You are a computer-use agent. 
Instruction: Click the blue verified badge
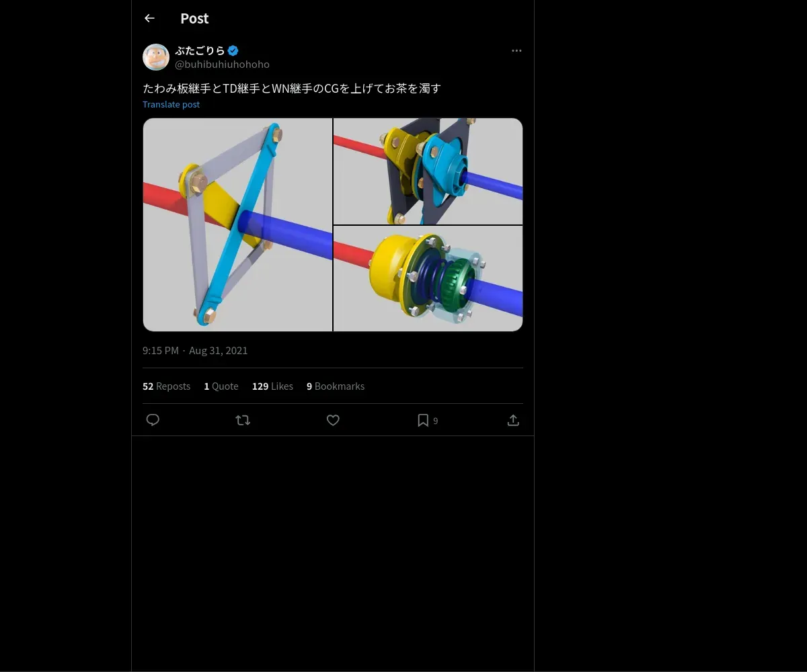(x=233, y=50)
